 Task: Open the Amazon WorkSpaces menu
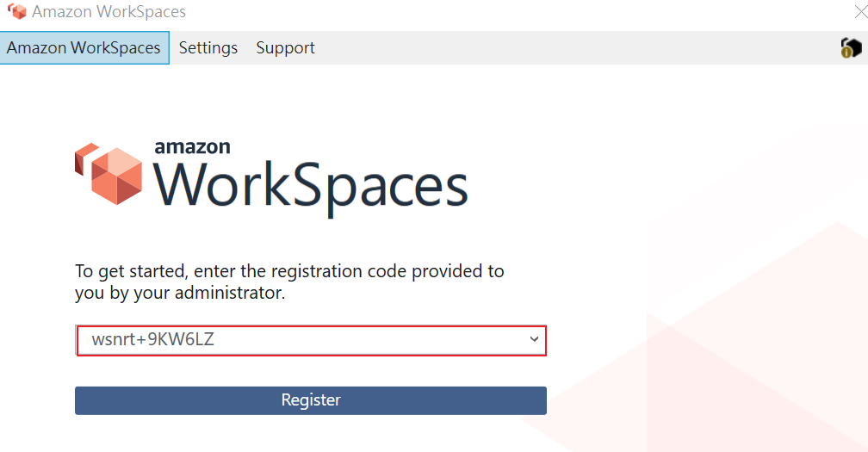(84, 48)
